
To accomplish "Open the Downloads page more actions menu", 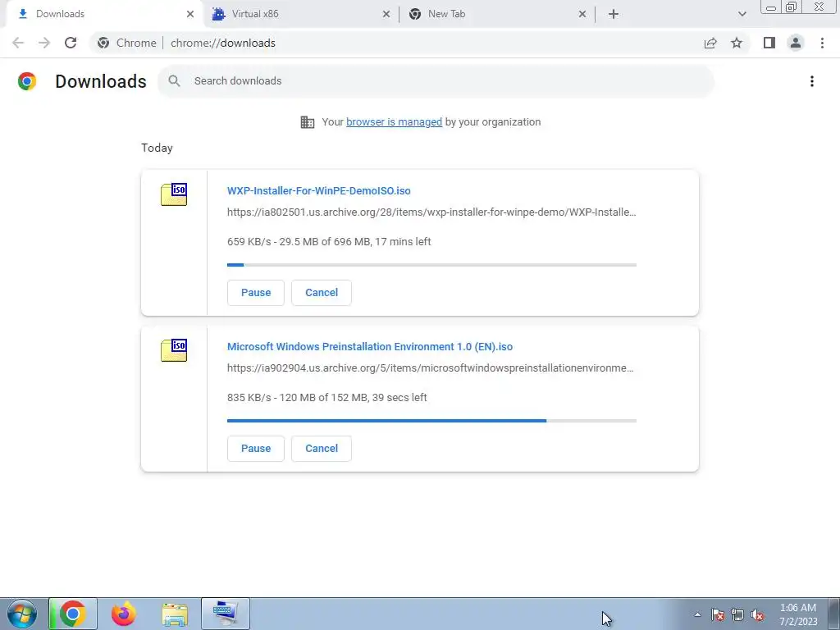I will pos(812,81).
